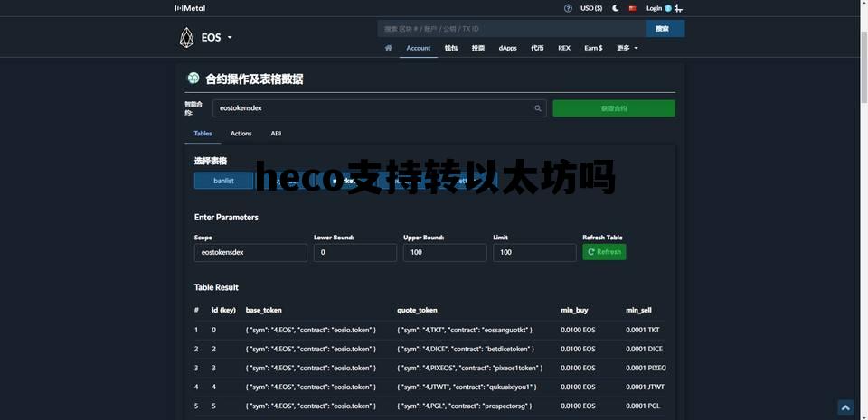Viewport: 868px width, 420px height.
Task: Edit the Scope field
Action: 250,253
